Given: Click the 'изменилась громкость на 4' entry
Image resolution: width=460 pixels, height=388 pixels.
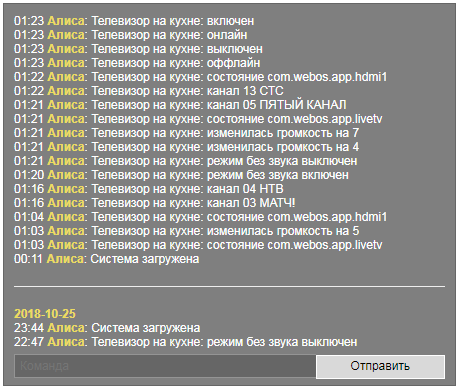Looking at the screenshot, I should (x=186, y=147).
